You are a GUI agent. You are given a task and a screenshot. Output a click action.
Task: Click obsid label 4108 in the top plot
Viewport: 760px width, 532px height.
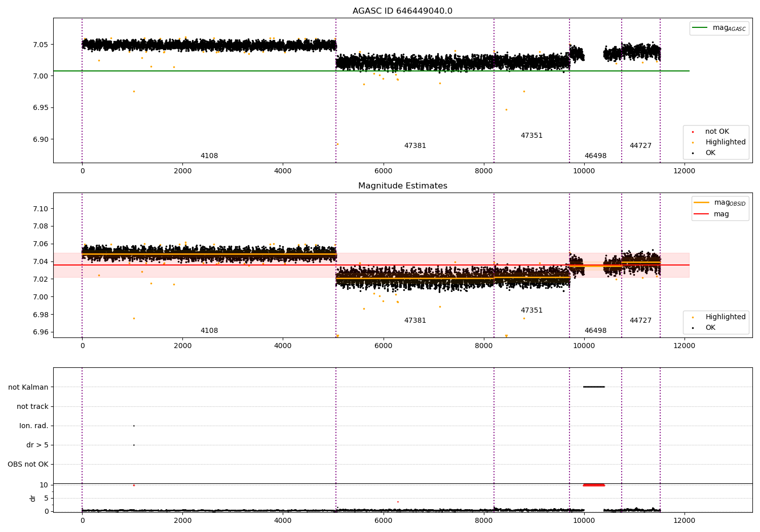(x=209, y=156)
